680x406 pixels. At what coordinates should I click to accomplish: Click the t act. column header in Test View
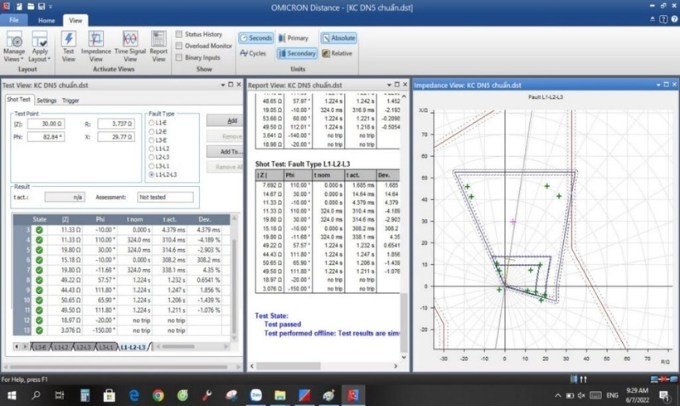pos(171,219)
